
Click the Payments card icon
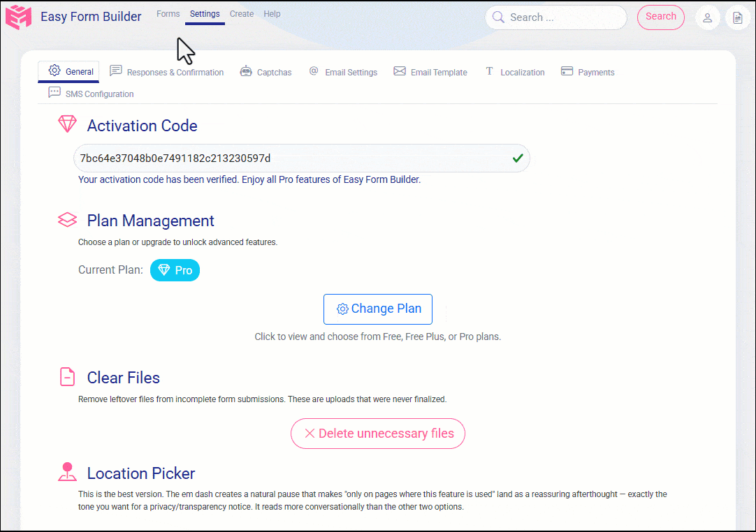(x=567, y=71)
